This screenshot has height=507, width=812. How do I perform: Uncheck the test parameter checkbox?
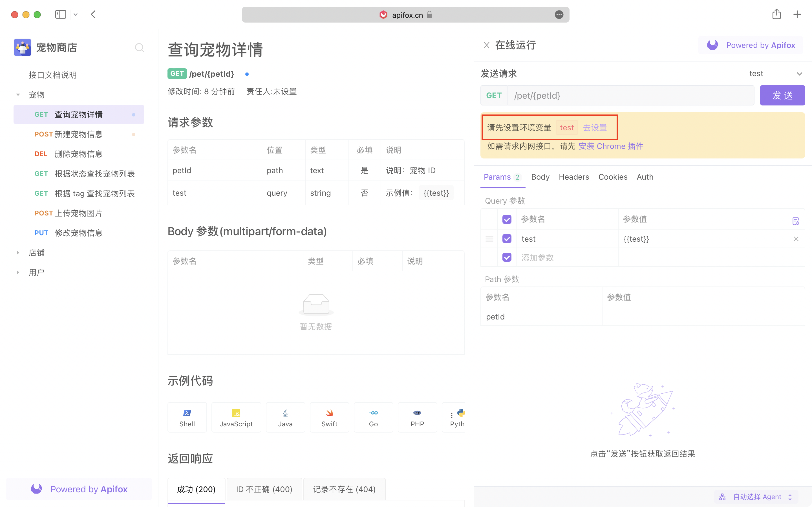coord(507,239)
